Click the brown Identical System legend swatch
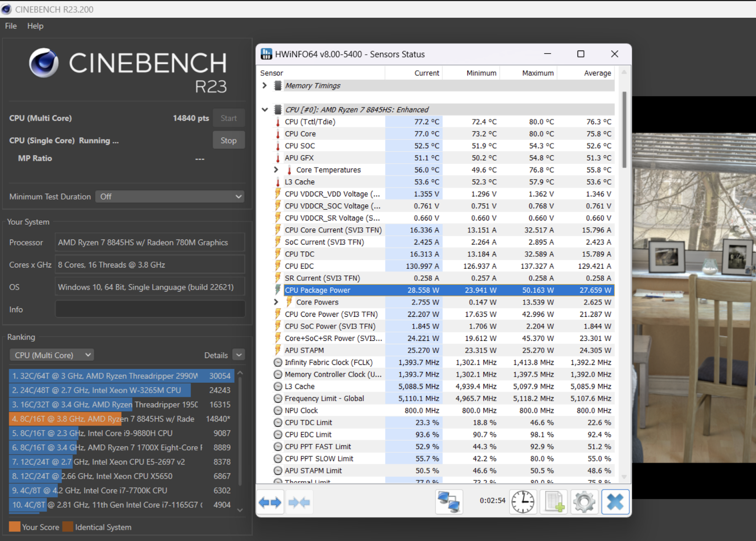The image size is (756, 541). pos(68,527)
